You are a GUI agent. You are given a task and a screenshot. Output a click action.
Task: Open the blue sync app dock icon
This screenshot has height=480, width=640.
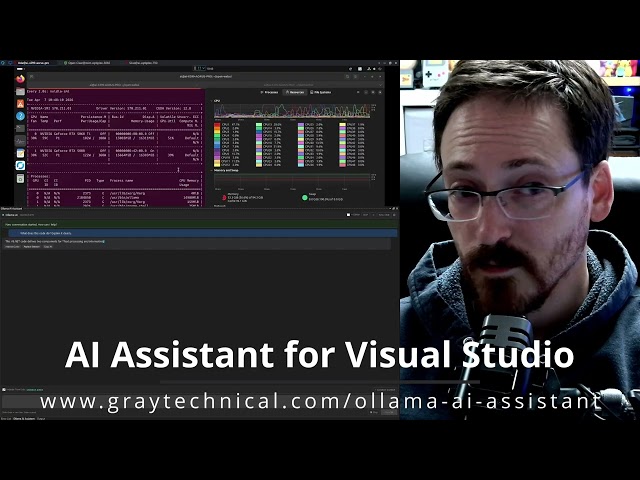pos(20,166)
